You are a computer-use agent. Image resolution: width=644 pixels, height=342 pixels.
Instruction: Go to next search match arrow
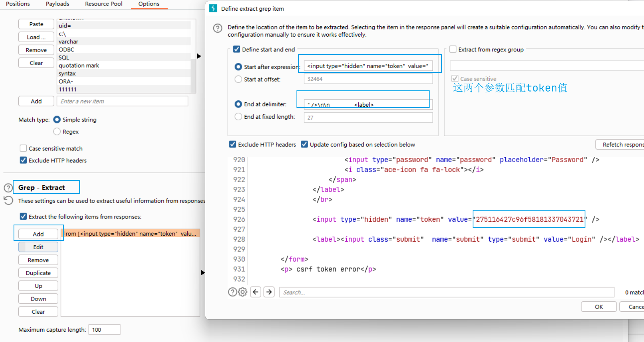(269, 292)
